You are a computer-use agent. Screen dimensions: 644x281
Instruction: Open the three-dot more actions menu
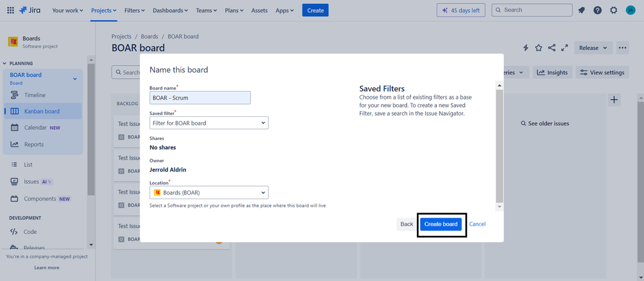tap(623, 48)
